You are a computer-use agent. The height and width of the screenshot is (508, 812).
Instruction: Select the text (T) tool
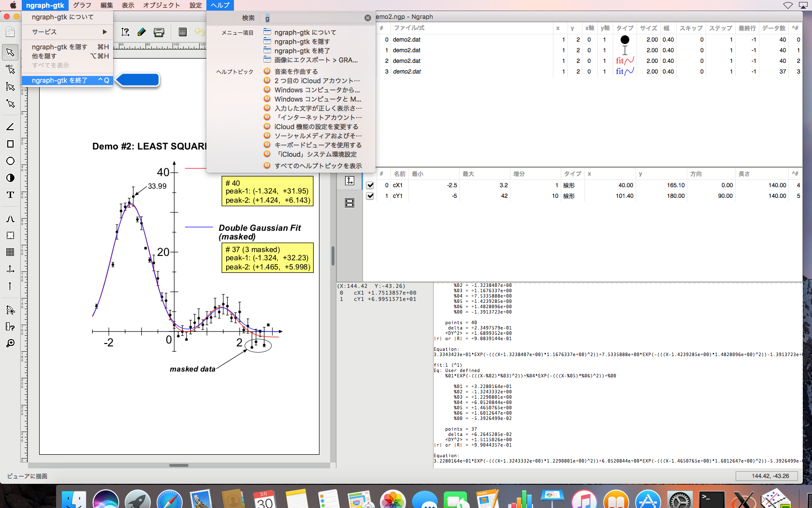pos(10,194)
